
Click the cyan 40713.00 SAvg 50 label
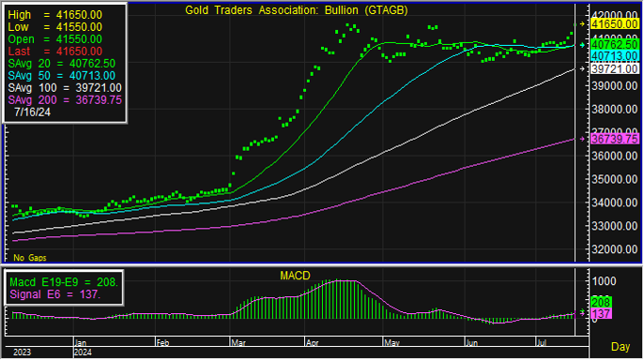(x=614, y=56)
